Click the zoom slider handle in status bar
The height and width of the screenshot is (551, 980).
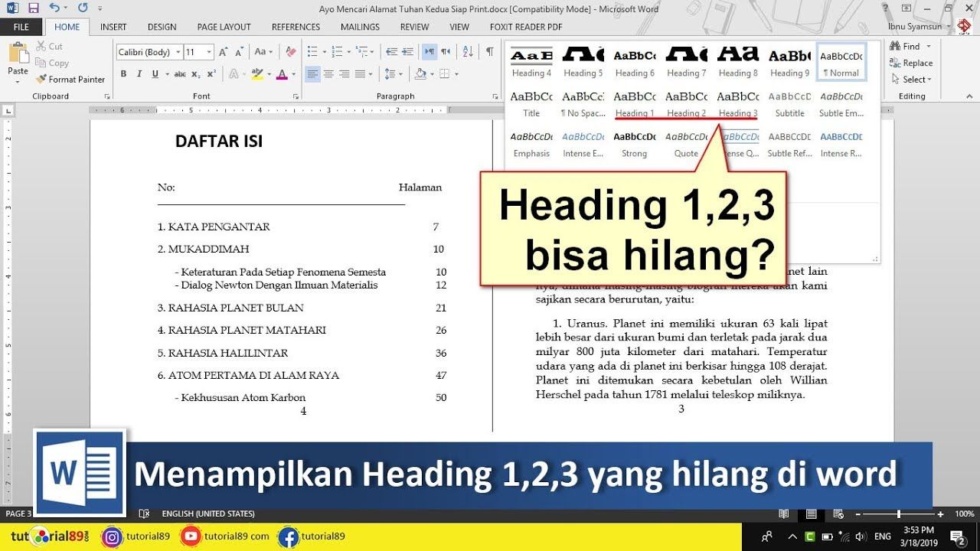point(898,514)
